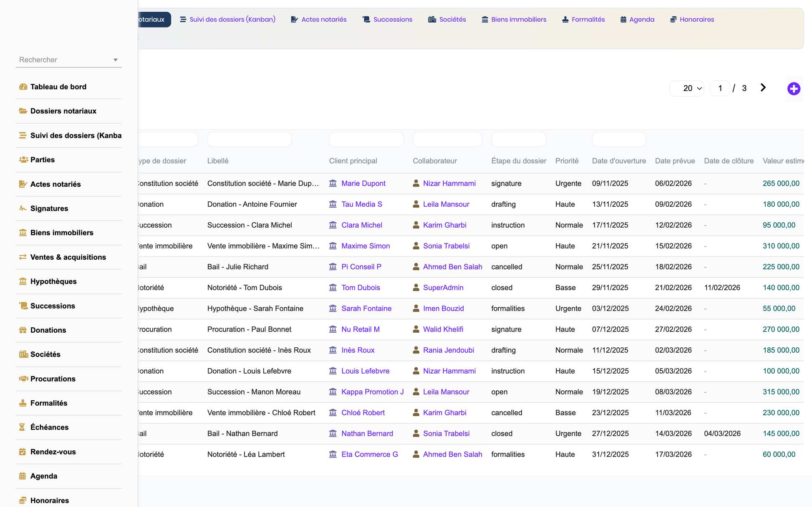Click the cell Notoriété - Tom Dubois

(245, 287)
